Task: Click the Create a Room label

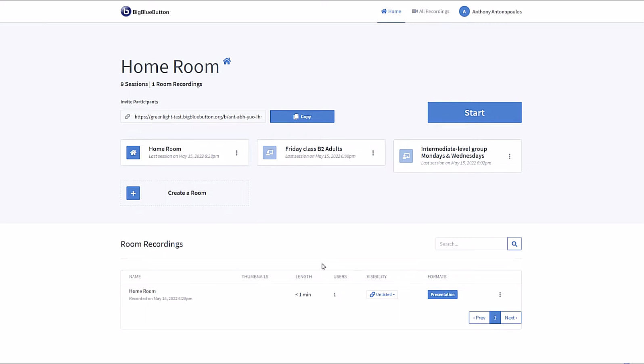Action: [187, 193]
